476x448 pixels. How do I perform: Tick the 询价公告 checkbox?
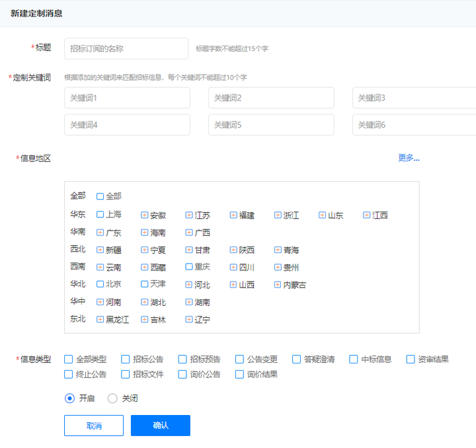(182, 374)
